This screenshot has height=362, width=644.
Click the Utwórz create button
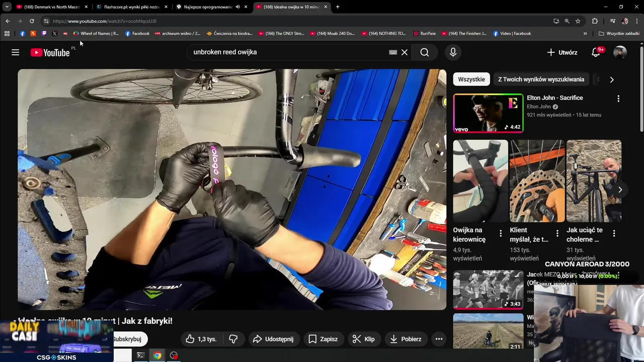point(562,52)
